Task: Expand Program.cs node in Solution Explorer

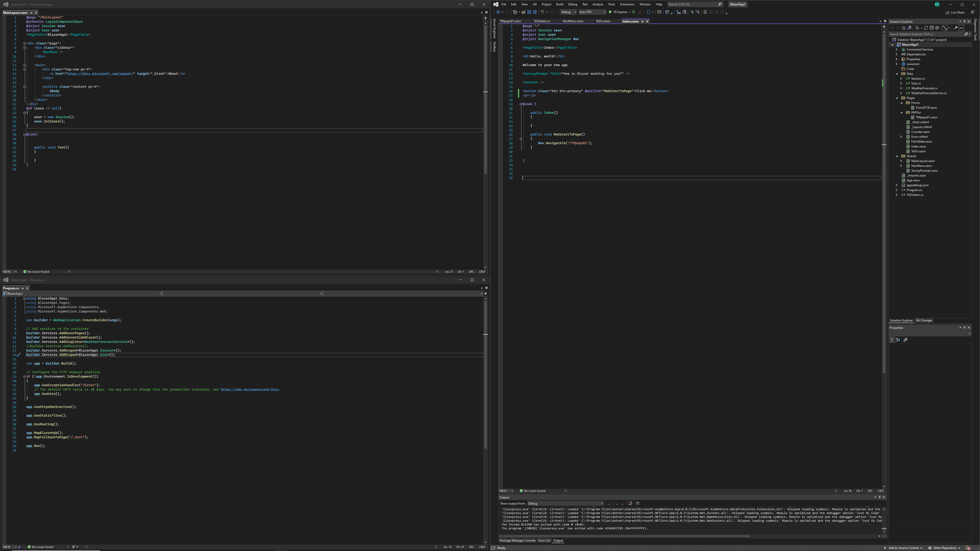Action: click(897, 190)
